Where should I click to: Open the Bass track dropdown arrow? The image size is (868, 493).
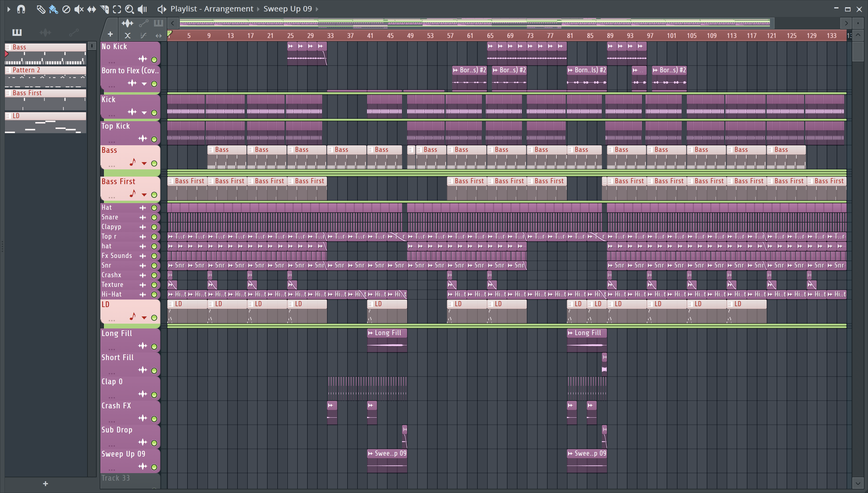(x=144, y=164)
